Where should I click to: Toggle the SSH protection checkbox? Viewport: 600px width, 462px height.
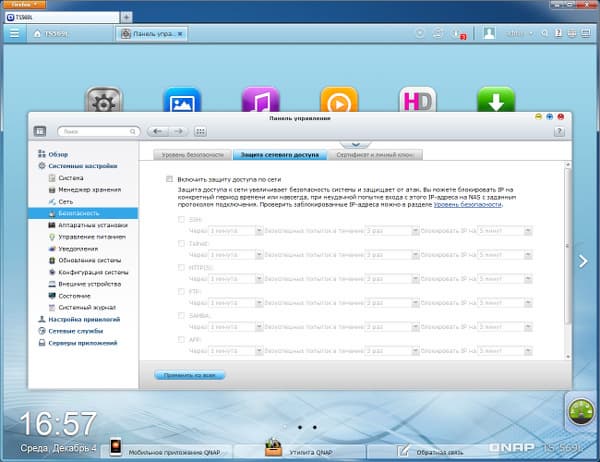coord(181,219)
